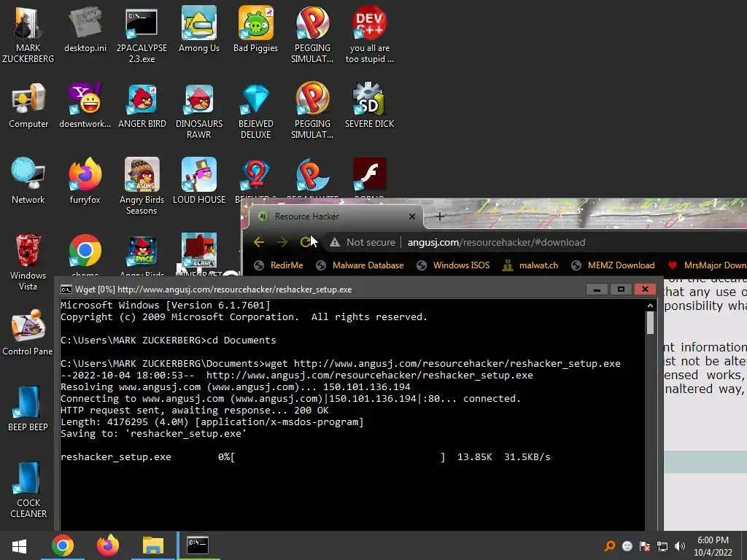747x560 pixels.
Task: Click the command prompt scrollbar up arrow
Action: pyautogui.click(x=650, y=306)
